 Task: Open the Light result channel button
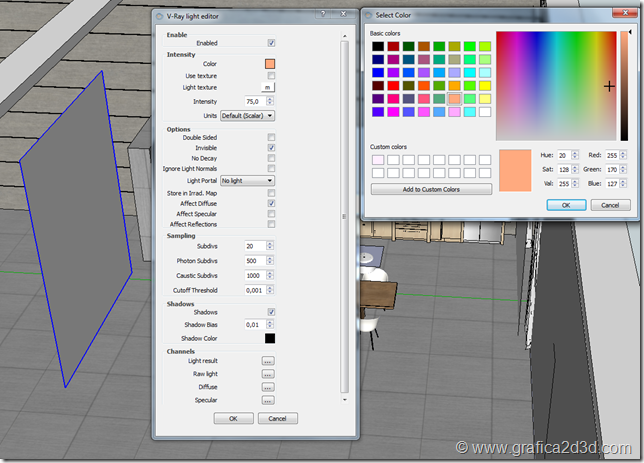click(268, 361)
